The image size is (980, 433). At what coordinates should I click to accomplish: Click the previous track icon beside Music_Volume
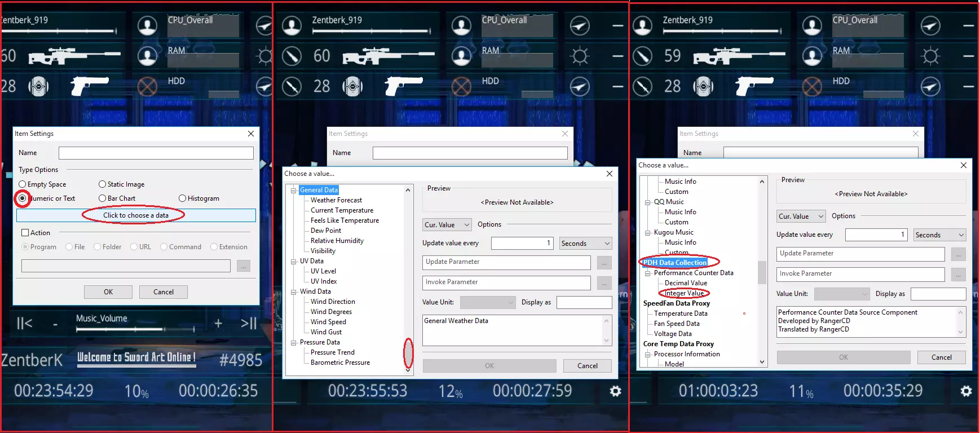pyautogui.click(x=24, y=323)
